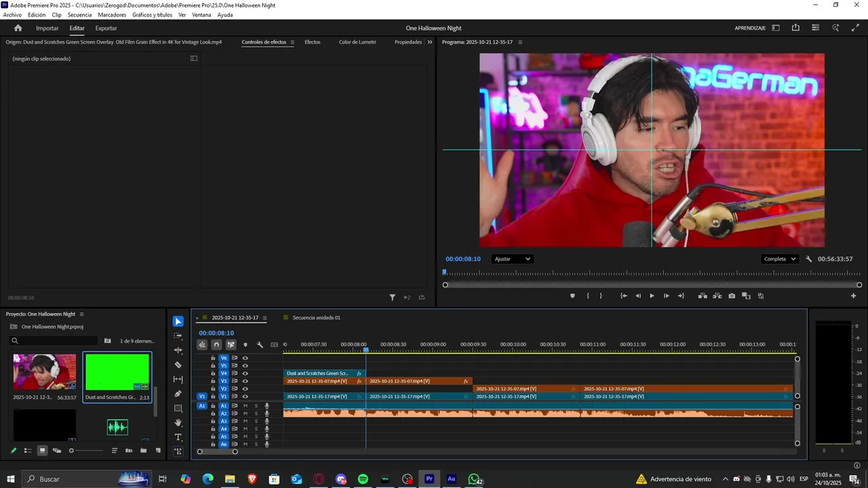Switch Project panel to List view

(28, 450)
